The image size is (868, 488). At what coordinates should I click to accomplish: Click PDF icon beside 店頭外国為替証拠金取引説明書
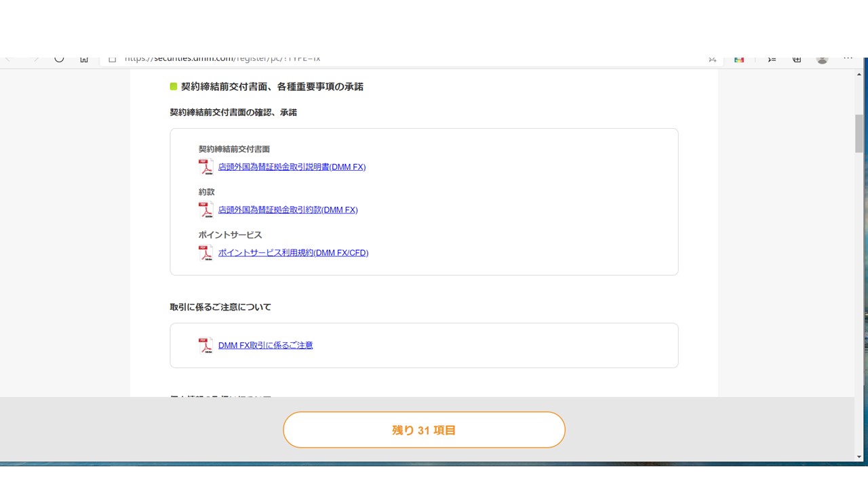(205, 167)
